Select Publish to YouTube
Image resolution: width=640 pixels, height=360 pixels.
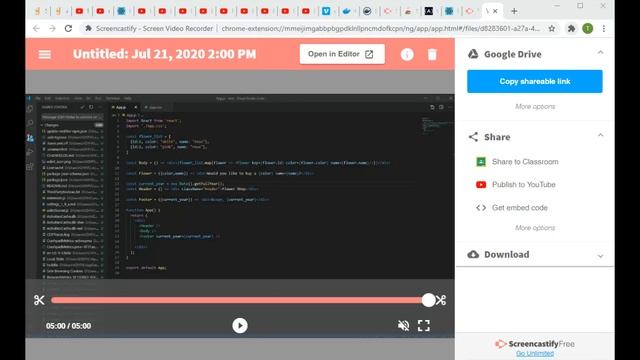click(524, 184)
